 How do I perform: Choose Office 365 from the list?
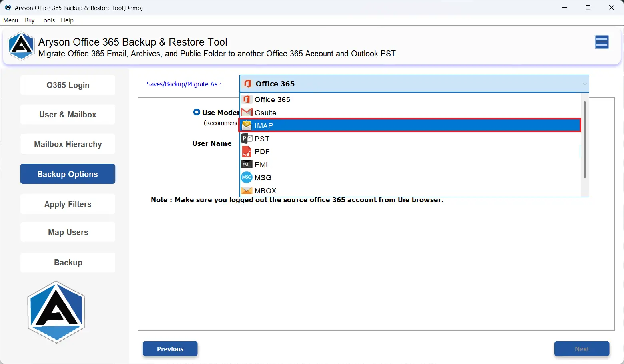point(410,99)
